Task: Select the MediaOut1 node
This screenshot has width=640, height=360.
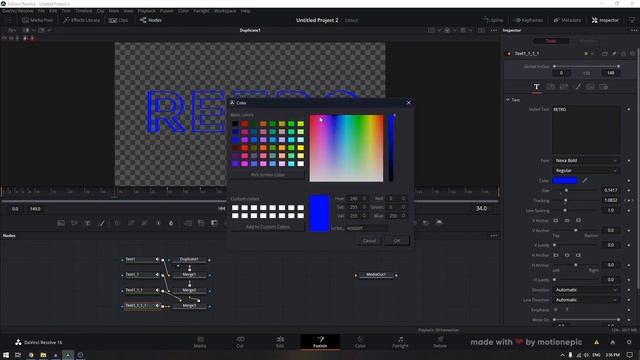Action: (376, 275)
